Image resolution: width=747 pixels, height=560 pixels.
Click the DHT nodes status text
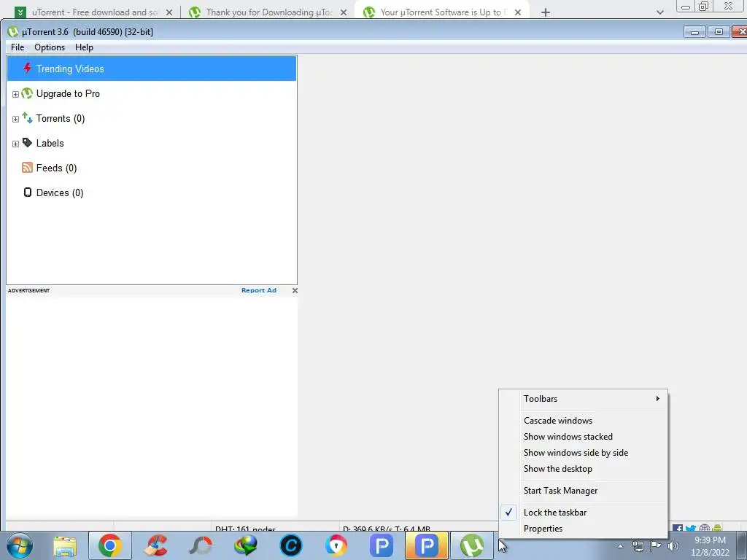(245, 528)
